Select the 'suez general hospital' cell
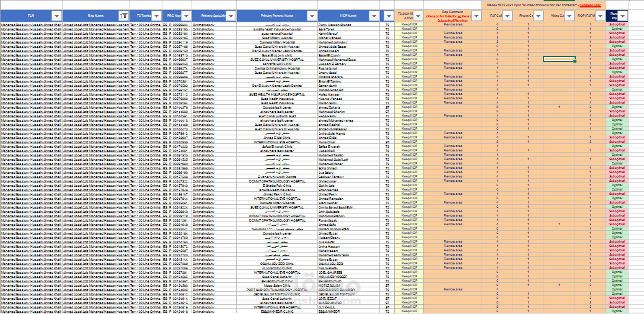The width and height of the screenshot is (644, 314). pos(277,34)
